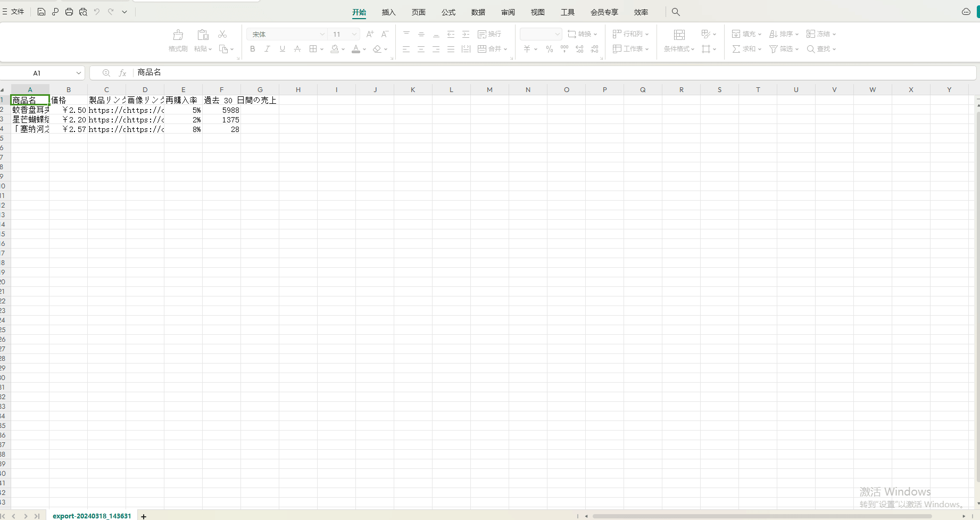The height and width of the screenshot is (520, 980).
Task: Switch to the 数据 Data tab
Action: coord(478,12)
